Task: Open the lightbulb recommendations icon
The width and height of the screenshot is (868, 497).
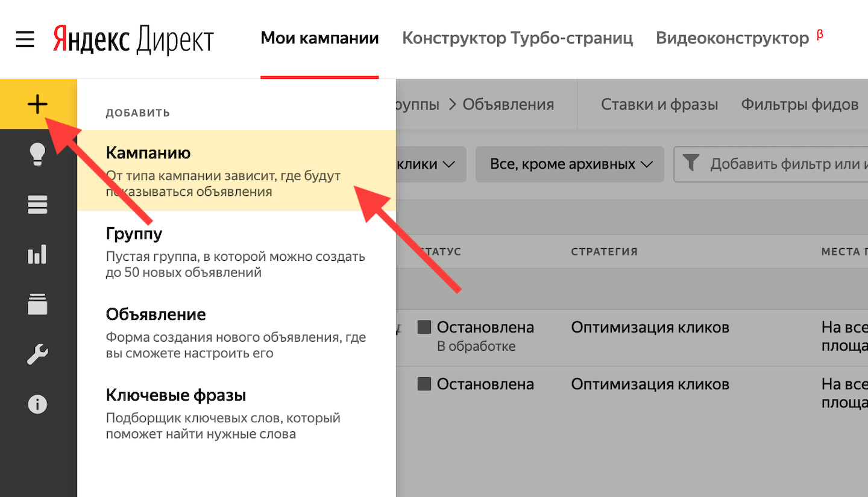Action: (37, 155)
